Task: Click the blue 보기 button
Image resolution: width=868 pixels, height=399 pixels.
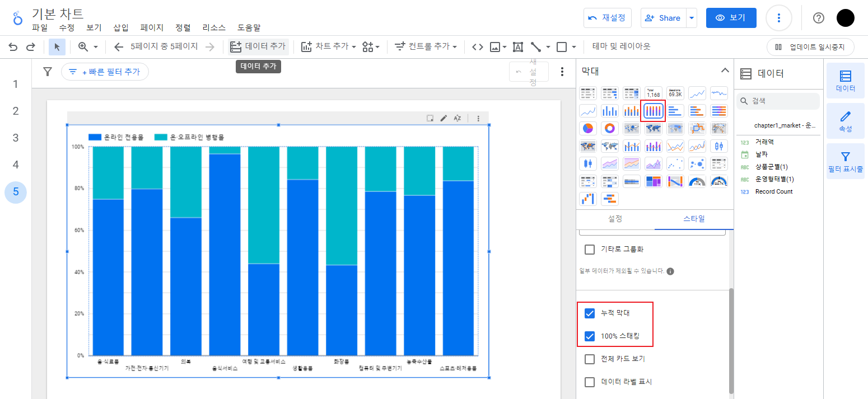Action: [x=731, y=18]
